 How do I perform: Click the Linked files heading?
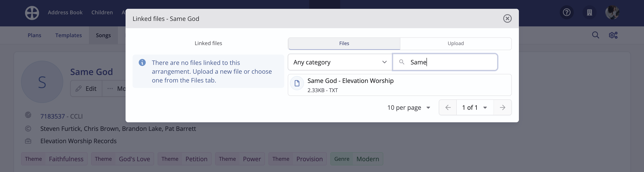pyautogui.click(x=208, y=43)
